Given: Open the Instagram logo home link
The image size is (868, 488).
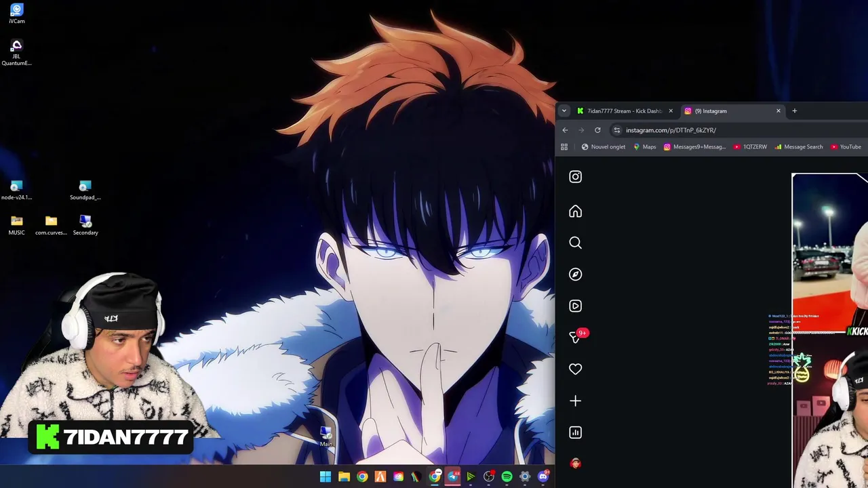Looking at the screenshot, I should pos(575,177).
